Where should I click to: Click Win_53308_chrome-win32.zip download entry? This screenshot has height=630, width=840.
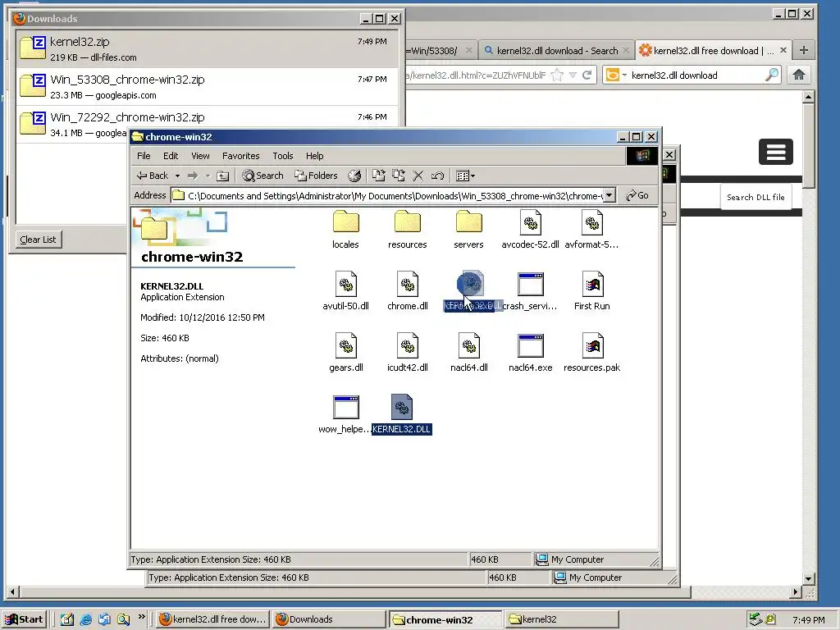click(x=208, y=87)
